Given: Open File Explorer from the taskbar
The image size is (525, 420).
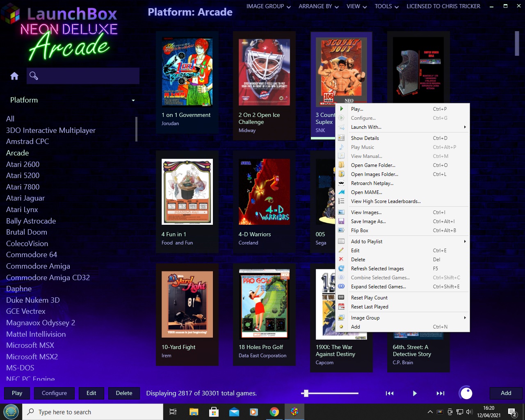Looking at the screenshot, I should pos(194,412).
